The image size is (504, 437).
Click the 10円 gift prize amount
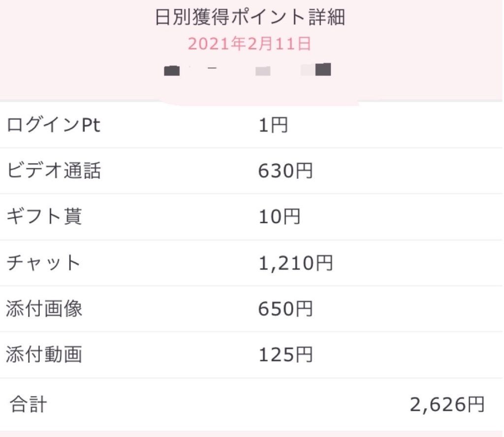[x=279, y=217]
